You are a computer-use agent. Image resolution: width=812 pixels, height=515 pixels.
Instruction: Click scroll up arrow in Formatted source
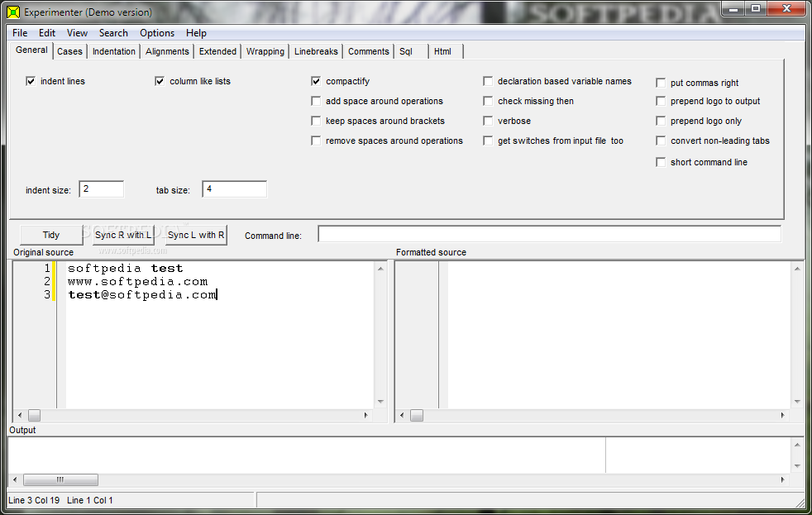coord(797,269)
